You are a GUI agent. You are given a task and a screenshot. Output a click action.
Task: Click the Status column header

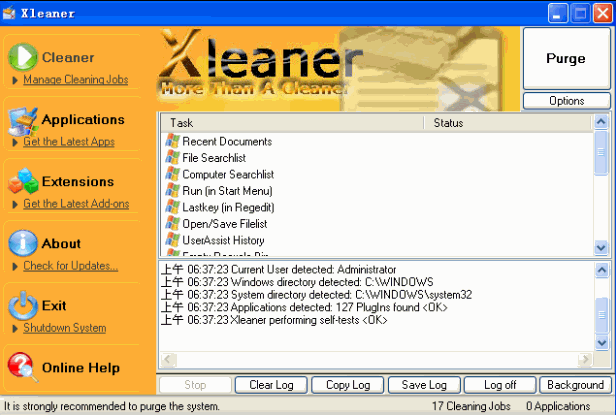pyautogui.click(x=508, y=123)
